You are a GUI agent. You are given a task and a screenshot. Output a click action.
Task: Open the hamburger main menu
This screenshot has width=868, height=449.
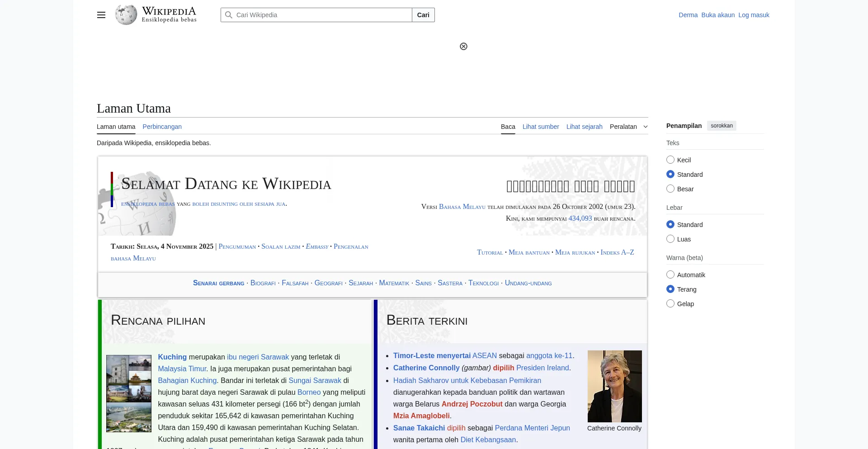[101, 15]
